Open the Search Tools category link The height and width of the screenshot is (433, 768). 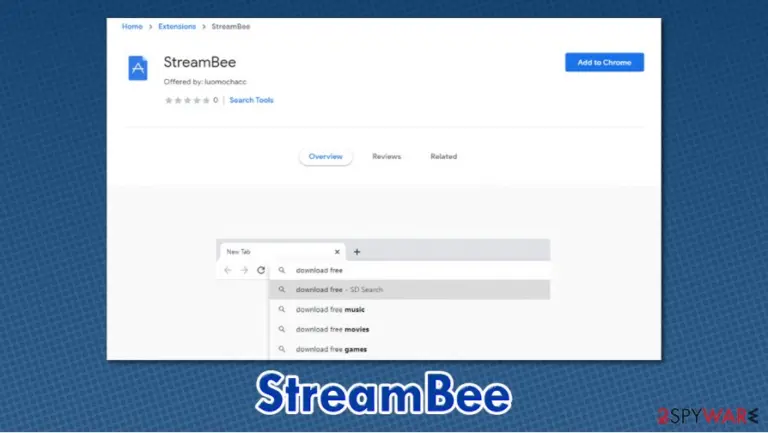click(251, 100)
